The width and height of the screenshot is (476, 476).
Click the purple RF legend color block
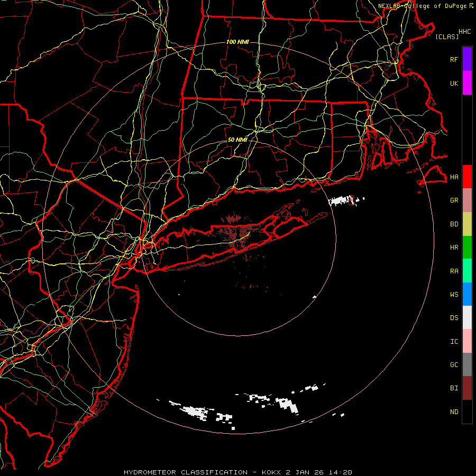467,59
